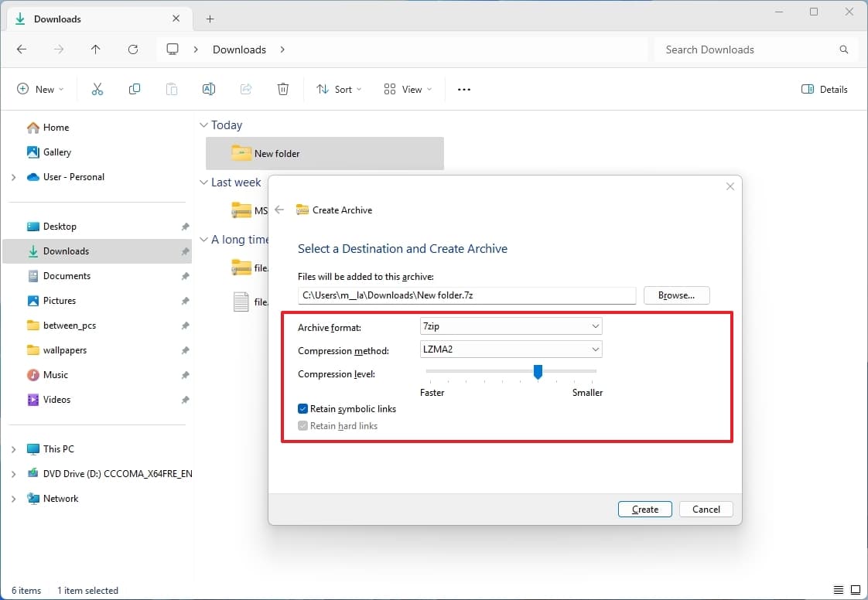Copy the selected item using toolbar icon
The height and width of the screenshot is (600, 868).
pos(134,89)
